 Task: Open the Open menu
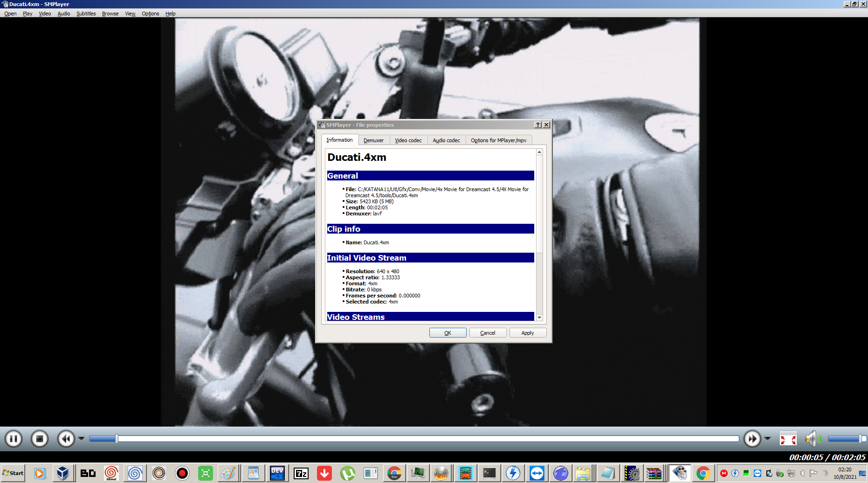point(10,14)
